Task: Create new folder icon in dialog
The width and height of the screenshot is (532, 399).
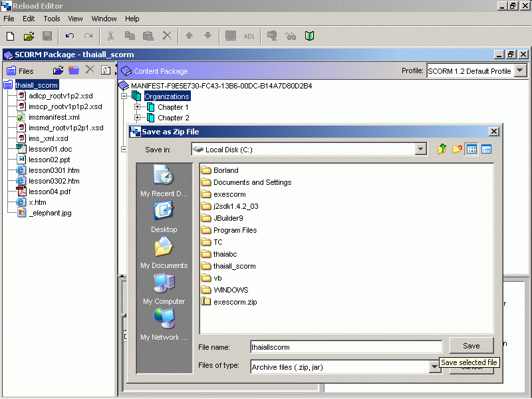Action: tap(457, 150)
